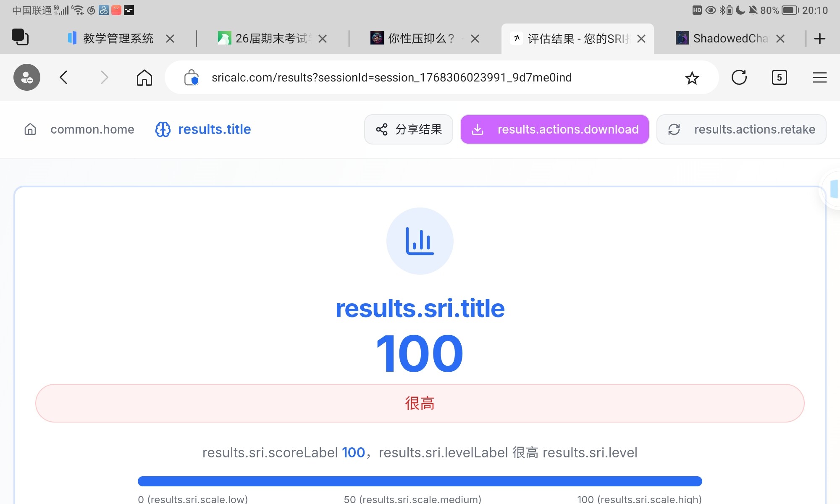Close the 你性压抑么 tab
840x504 pixels.
[x=475, y=39]
